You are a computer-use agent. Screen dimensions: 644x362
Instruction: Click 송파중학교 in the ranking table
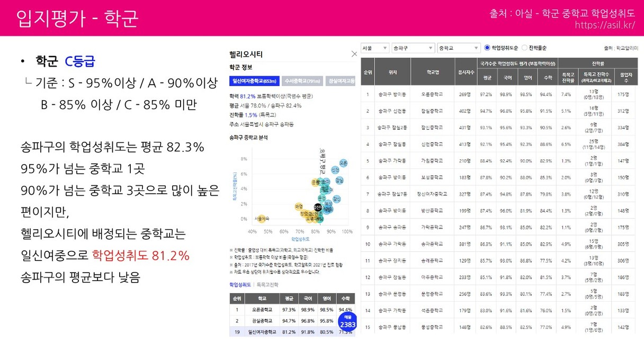(433, 245)
